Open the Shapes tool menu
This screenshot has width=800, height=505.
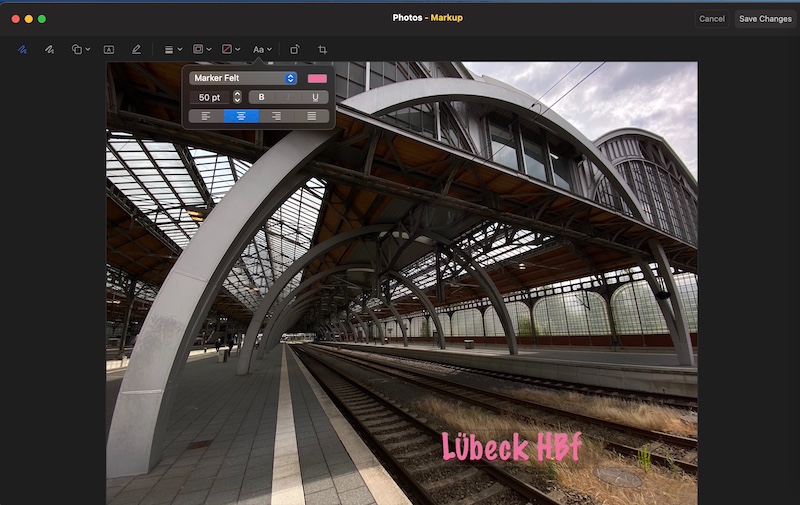(x=81, y=49)
